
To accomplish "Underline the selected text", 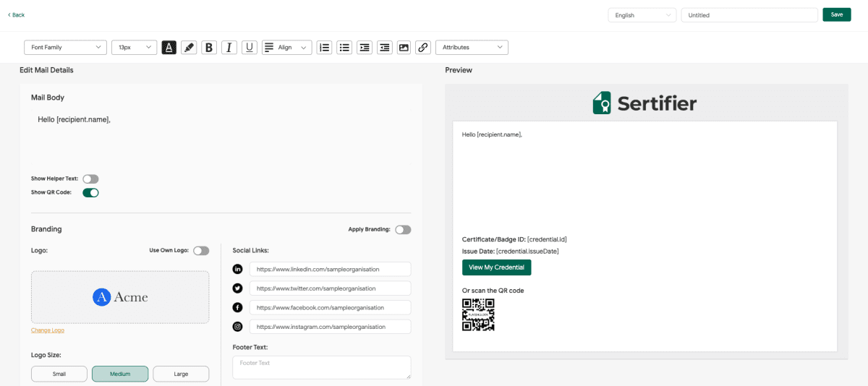I will click(250, 48).
